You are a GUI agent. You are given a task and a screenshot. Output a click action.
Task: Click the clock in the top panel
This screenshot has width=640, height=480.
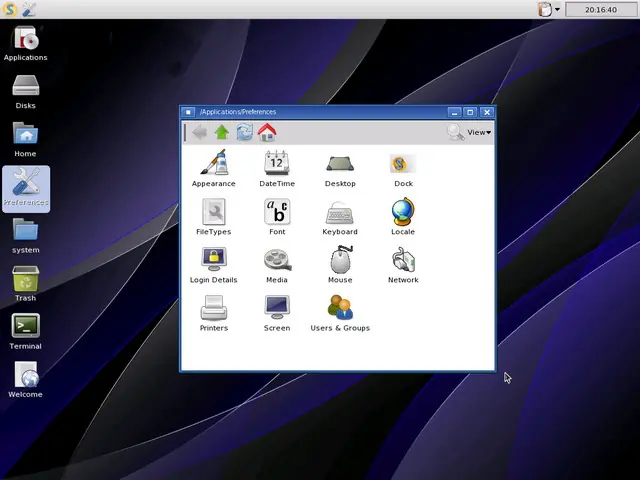point(601,9)
